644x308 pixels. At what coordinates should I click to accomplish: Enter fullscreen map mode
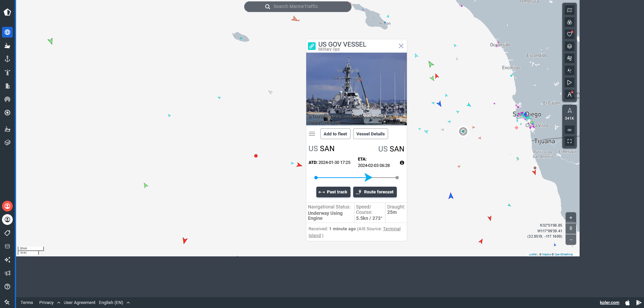click(x=570, y=141)
